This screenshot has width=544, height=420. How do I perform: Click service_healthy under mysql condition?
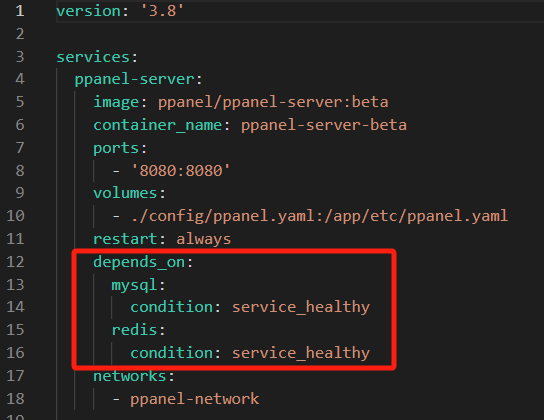coord(301,307)
